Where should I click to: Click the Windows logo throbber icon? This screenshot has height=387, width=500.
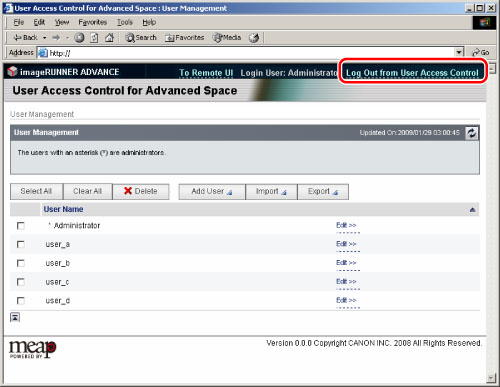pos(484,23)
